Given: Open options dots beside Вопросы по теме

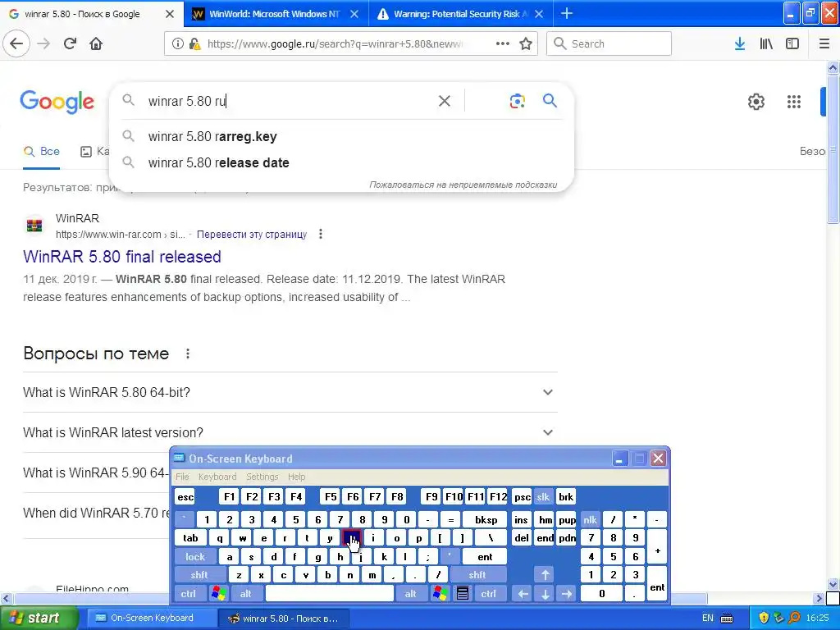Looking at the screenshot, I should click(188, 354).
